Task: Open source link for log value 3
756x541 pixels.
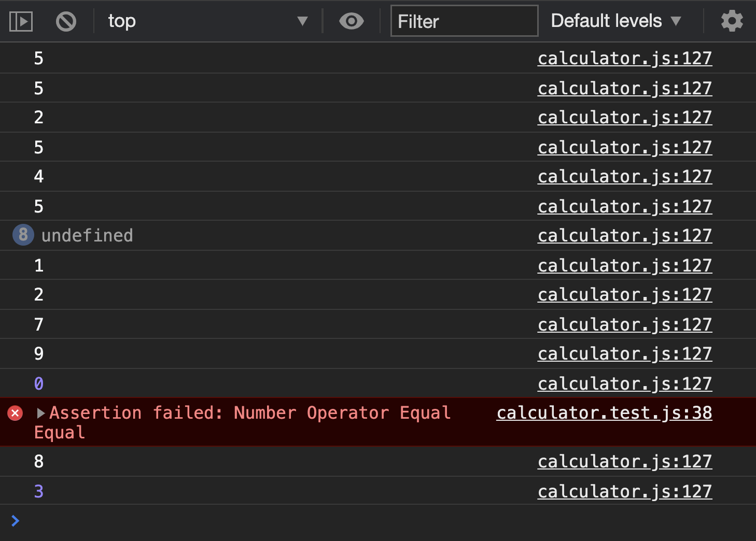Action: point(624,492)
